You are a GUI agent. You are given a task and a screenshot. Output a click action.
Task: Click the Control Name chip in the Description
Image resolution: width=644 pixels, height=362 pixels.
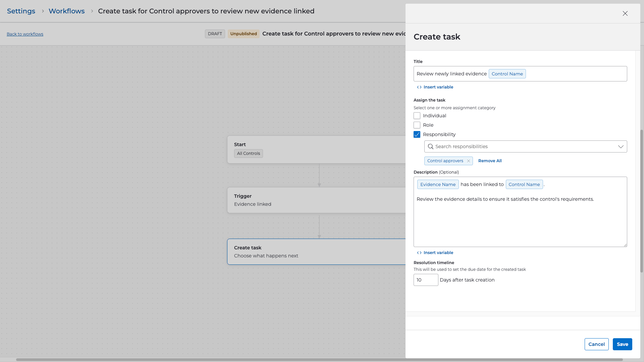click(x=524, y=184)
